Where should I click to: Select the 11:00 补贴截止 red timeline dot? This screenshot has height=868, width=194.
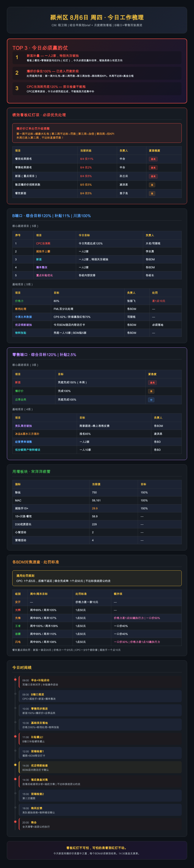click(x=15, y=737)
